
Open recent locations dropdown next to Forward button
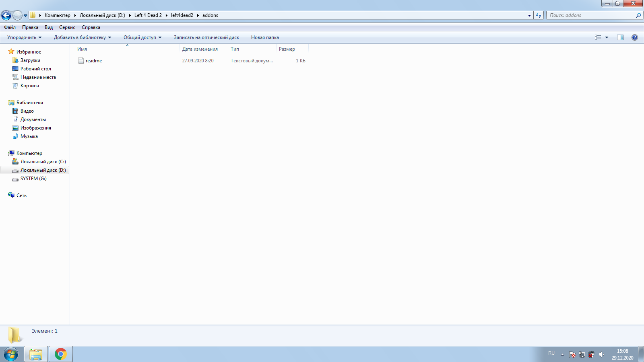[x=26, y=16]
